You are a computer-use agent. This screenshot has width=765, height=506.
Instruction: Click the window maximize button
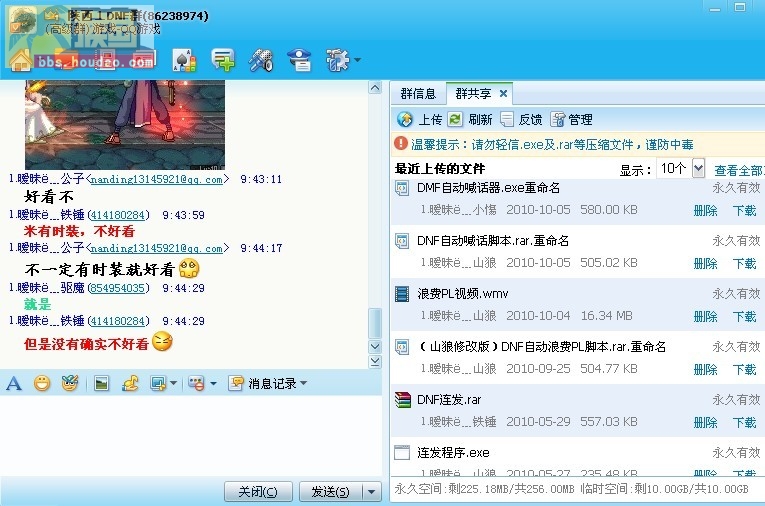pyautogui.click(x=740, y=7)
